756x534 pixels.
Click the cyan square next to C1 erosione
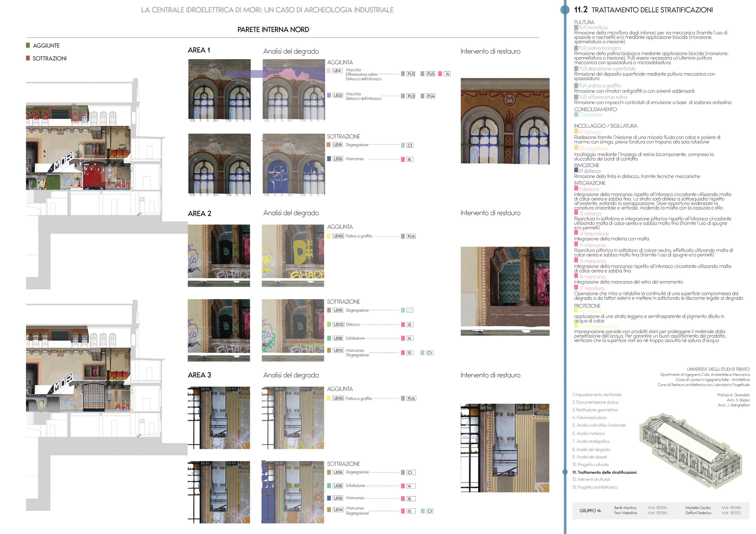tap(576, 115)
